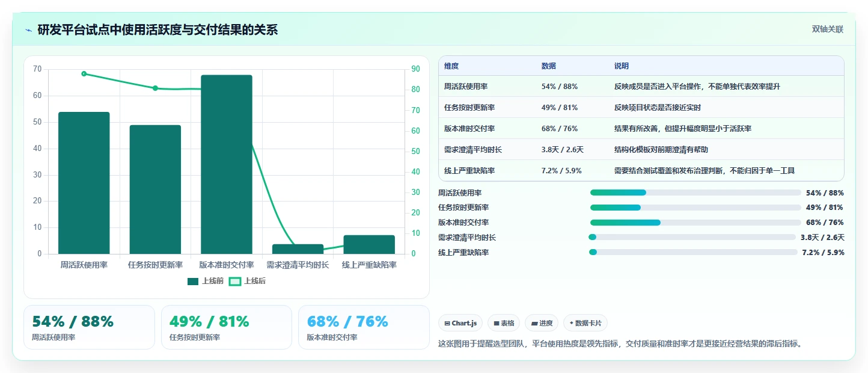Click the 3.8天 / 2.6天 progress value

(x=822, y=238)
